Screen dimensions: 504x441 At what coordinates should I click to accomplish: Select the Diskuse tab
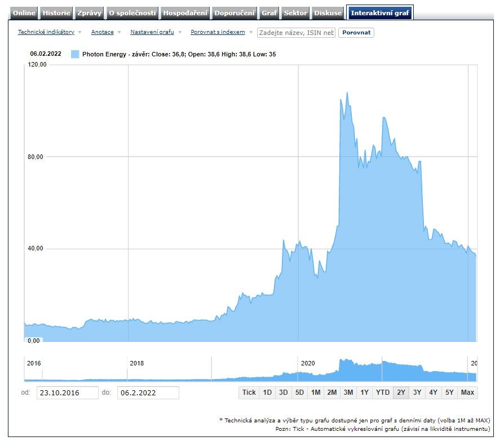click(328, 13)
